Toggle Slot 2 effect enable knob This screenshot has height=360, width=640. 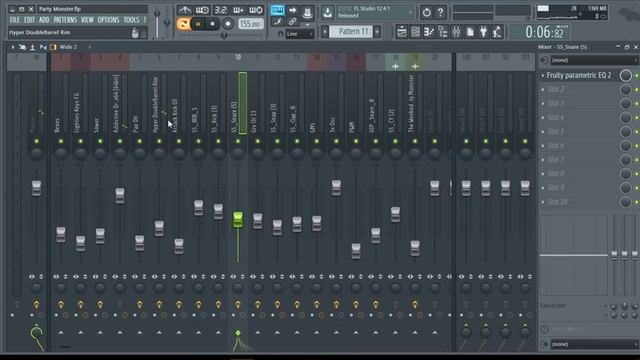pos(626,89)
